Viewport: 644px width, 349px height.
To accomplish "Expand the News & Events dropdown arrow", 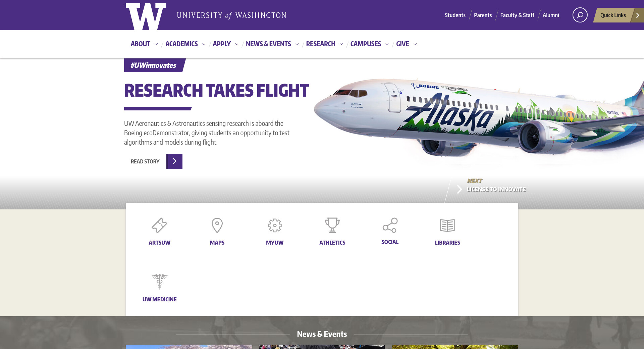I will (x=297, y=44).
